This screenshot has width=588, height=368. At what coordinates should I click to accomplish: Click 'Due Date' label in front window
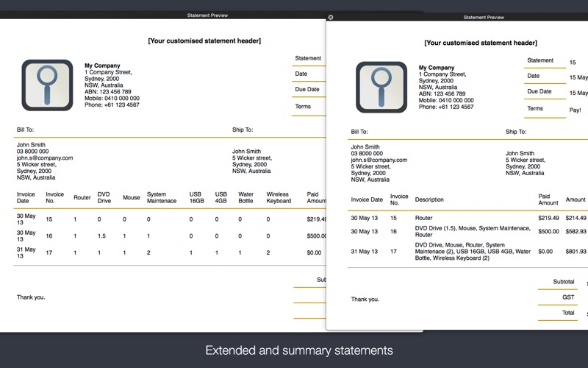[539, 91]
